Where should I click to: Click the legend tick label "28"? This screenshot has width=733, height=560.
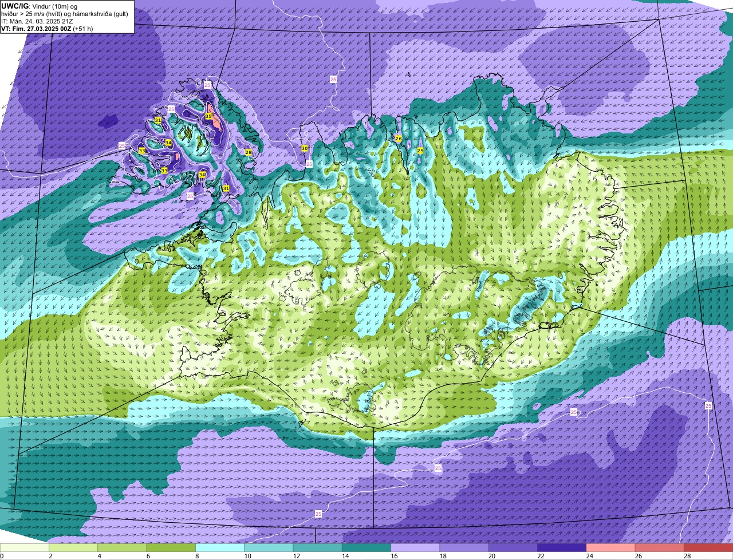687,556
